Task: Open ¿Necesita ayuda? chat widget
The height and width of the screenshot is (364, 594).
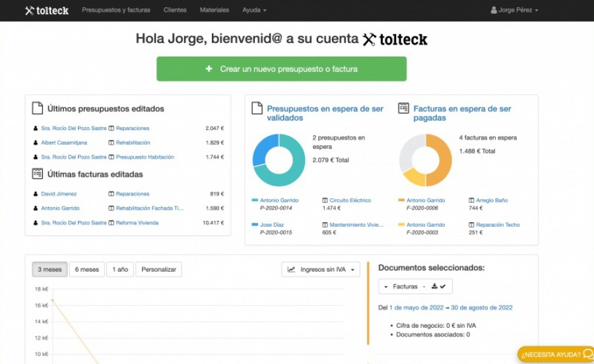Action: click(556, 355)
